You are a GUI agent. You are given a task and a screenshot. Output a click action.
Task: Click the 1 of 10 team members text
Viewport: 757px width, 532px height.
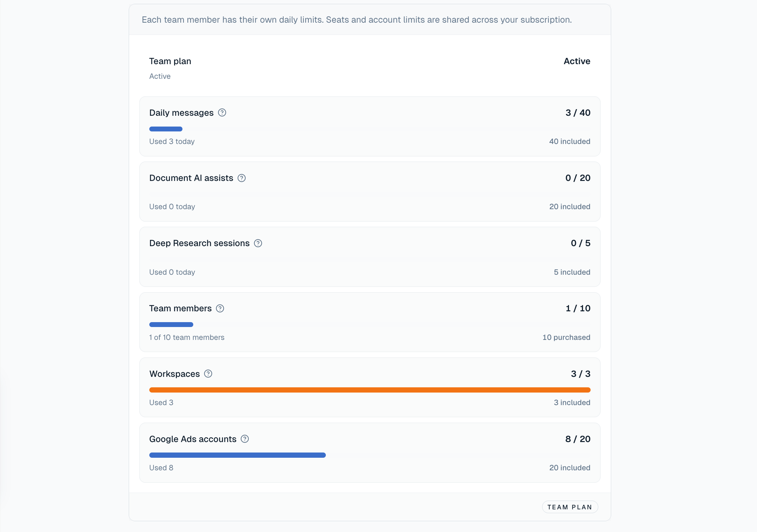click(x=187, y=337)
